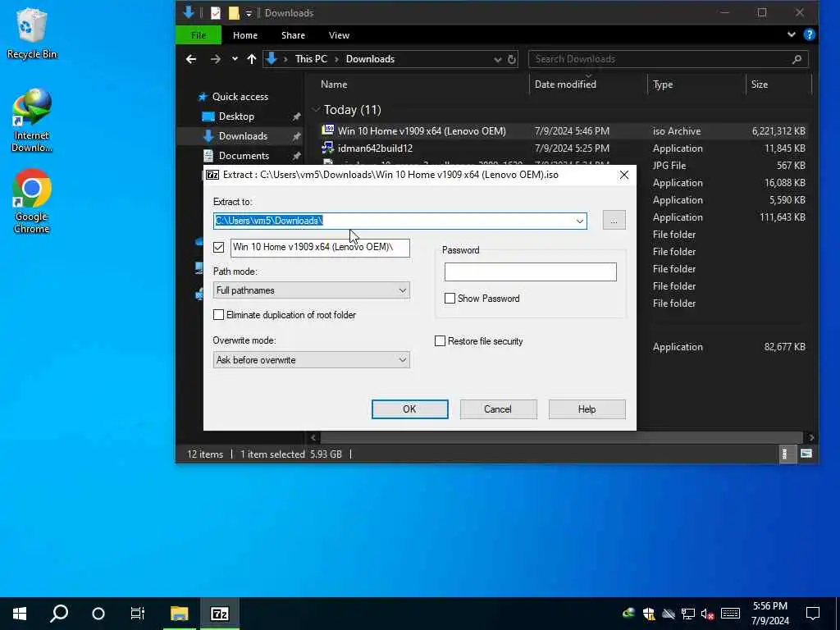Tick the Show Password checkbox
Image resolution: width=840 pixels, height=630 pixels.
pos(450,299)
